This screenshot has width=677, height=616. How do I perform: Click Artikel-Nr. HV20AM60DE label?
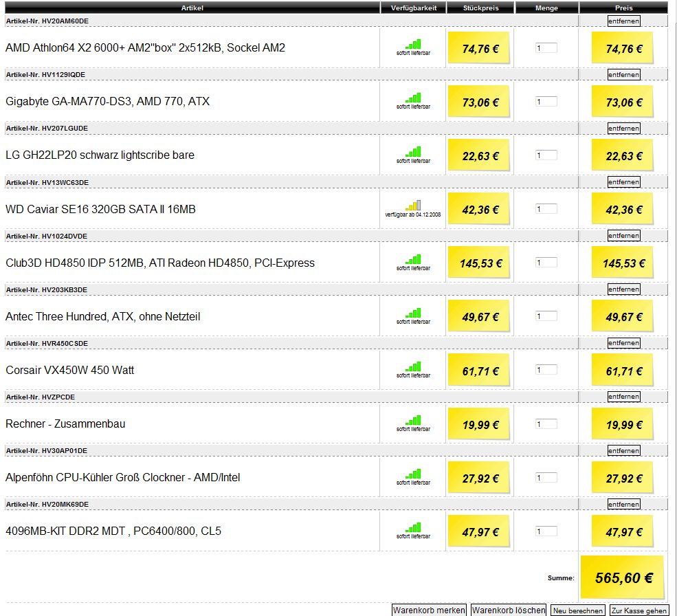[47, 21]
